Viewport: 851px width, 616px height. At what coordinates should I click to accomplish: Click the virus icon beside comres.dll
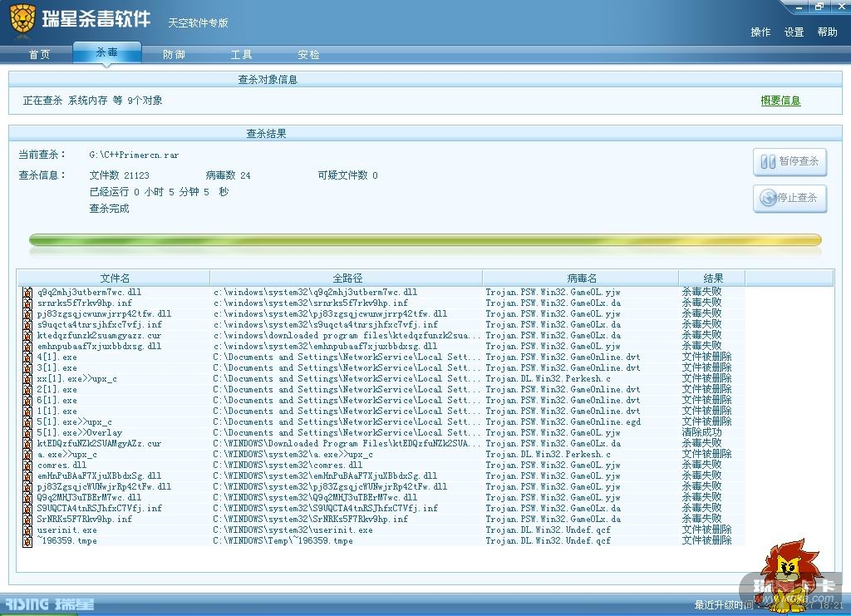click(x=27, y=466)
